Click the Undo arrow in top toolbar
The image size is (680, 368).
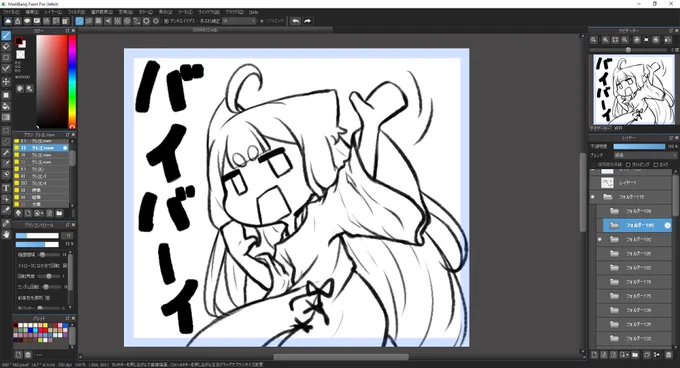296,21
